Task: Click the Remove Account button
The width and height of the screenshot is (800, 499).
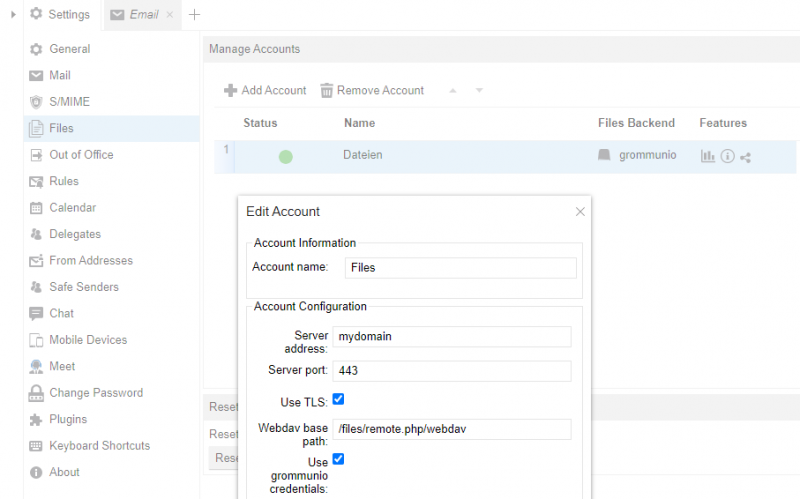Action: pos(371,91)
